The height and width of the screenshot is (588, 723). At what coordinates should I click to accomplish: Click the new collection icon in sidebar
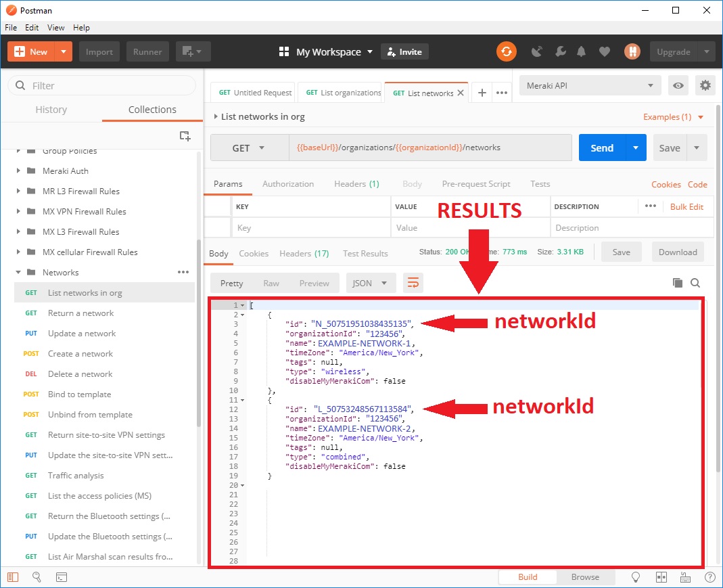click(x=185, y=135)
